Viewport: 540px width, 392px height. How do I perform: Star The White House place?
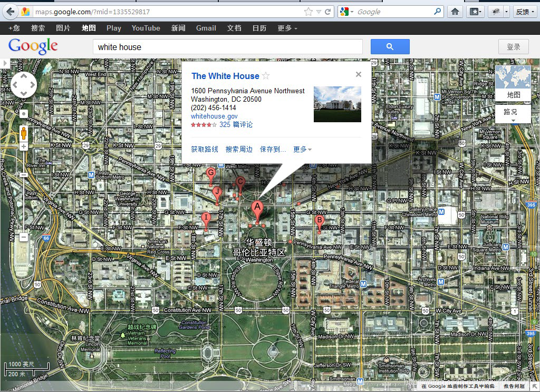(266, 76)
